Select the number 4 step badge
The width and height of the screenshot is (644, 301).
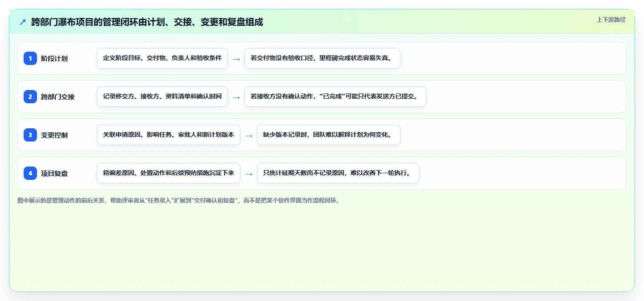click(30, 173)
